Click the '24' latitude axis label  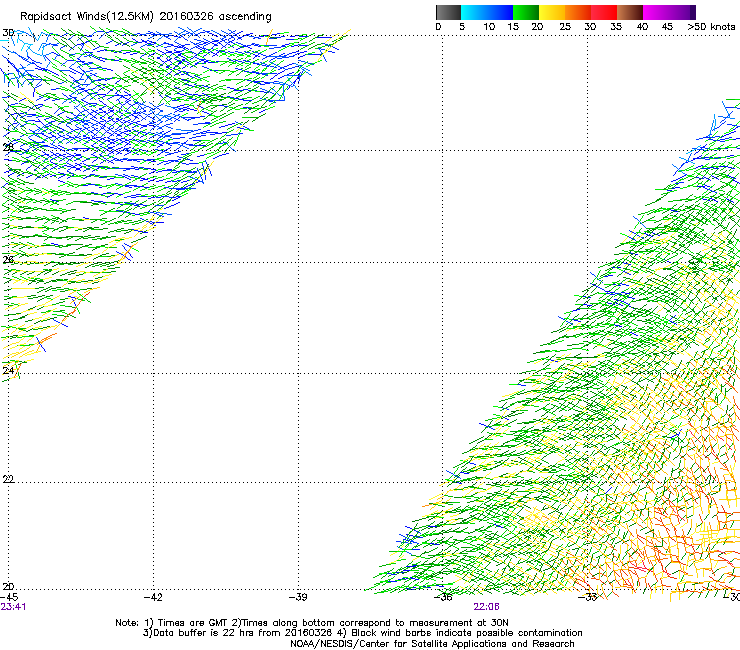[8, 371]
